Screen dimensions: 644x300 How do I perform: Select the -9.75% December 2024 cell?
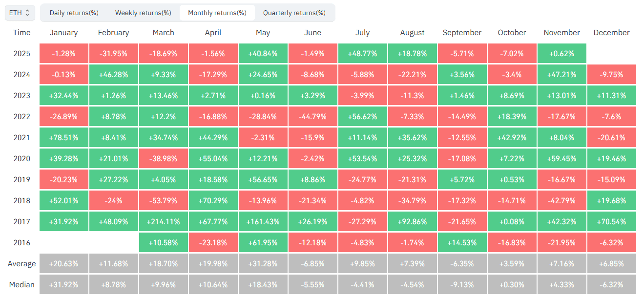611,74
